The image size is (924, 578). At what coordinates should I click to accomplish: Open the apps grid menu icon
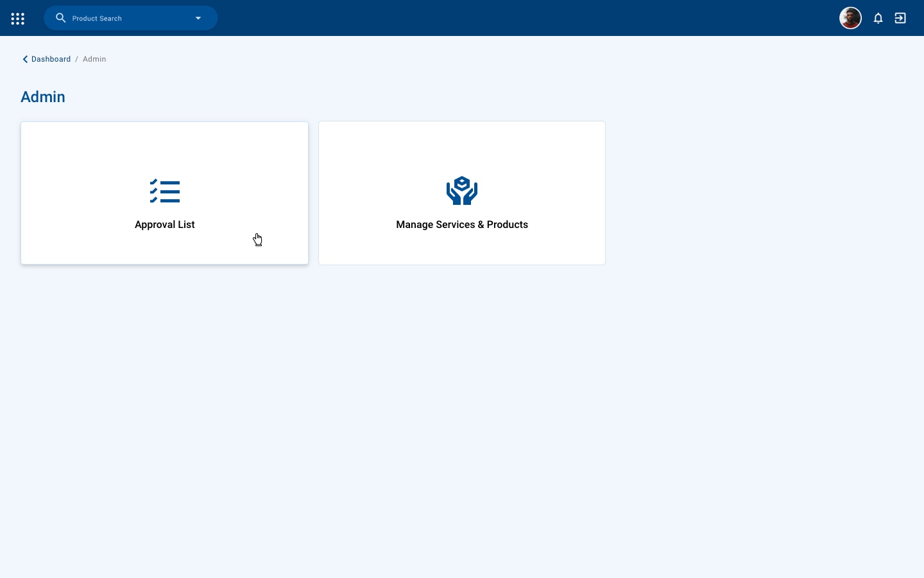[x=18, y=19]
